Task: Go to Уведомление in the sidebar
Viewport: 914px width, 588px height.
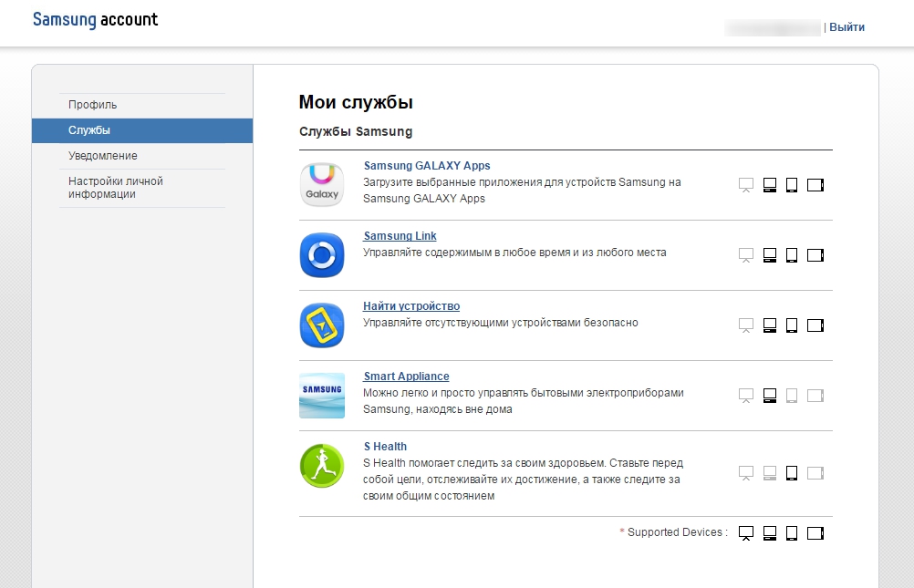Action: pos(103,156)
